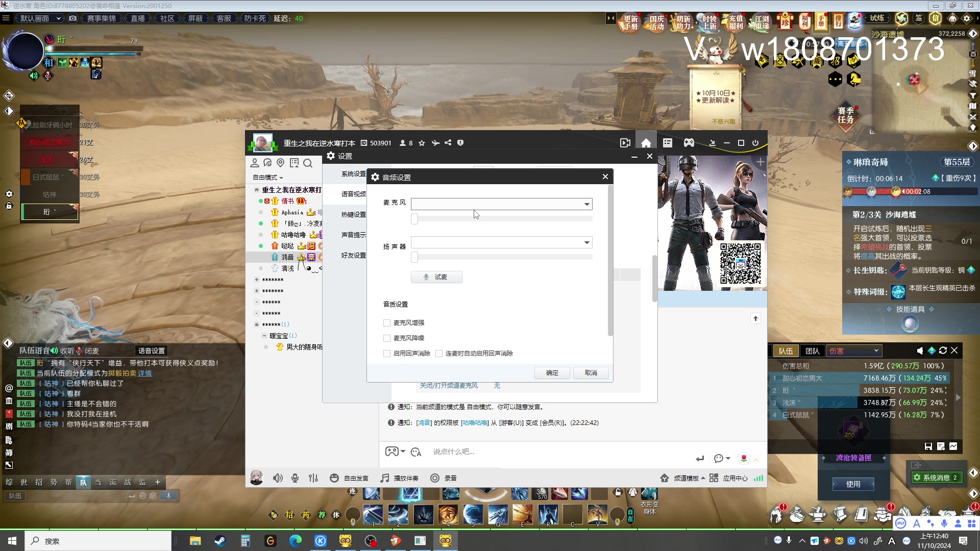Click the share icon in YY channel header
The image size is (980, 551).
pos(448,143)
